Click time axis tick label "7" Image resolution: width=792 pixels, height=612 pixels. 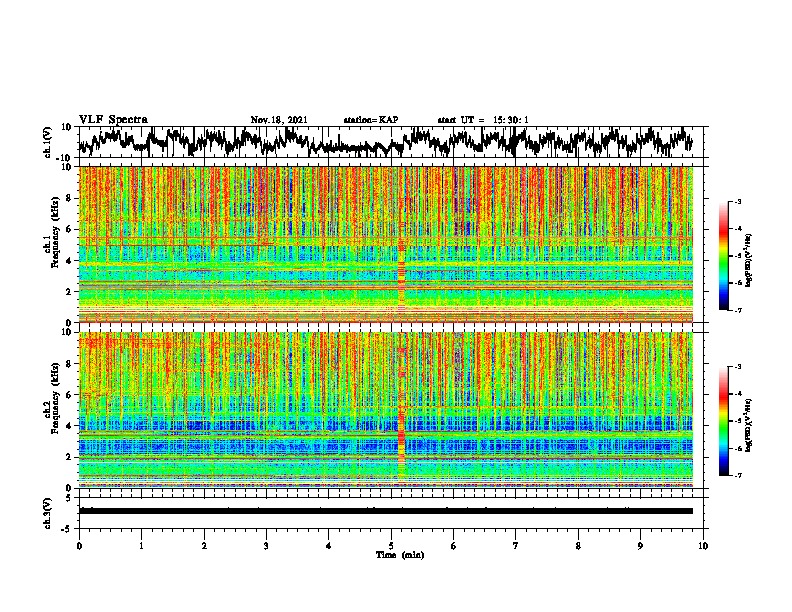click(x=516, y=546)
